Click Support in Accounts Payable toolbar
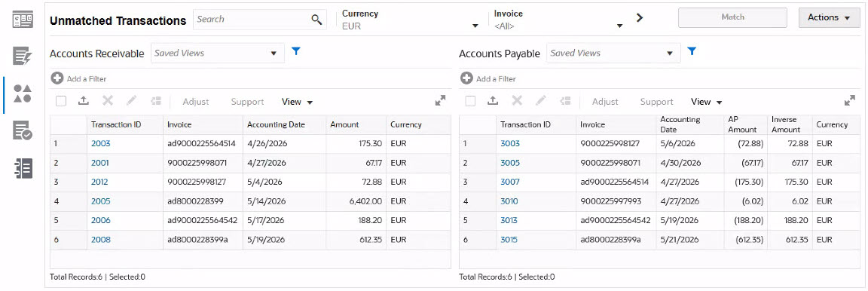868x291 pixels. point(657,102)
